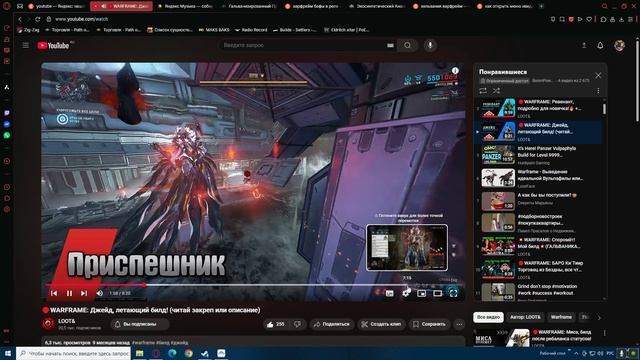Viewport: 640px width, 360px height.
Task: Open the account avatar menu
Action: coord(619,45)
